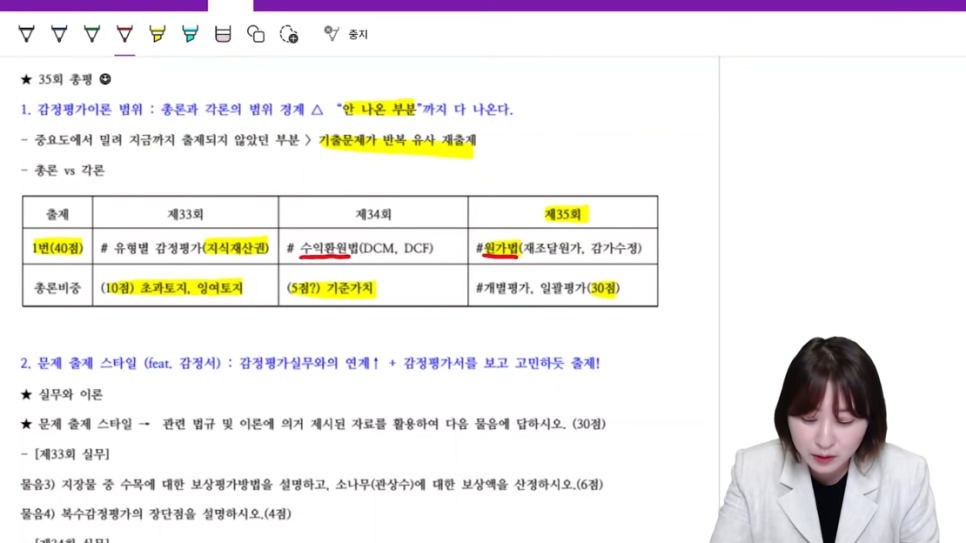Screen dimensions: 966x543
Task: Click highlighted '지식재산권' in table
Action: (237, 248)
